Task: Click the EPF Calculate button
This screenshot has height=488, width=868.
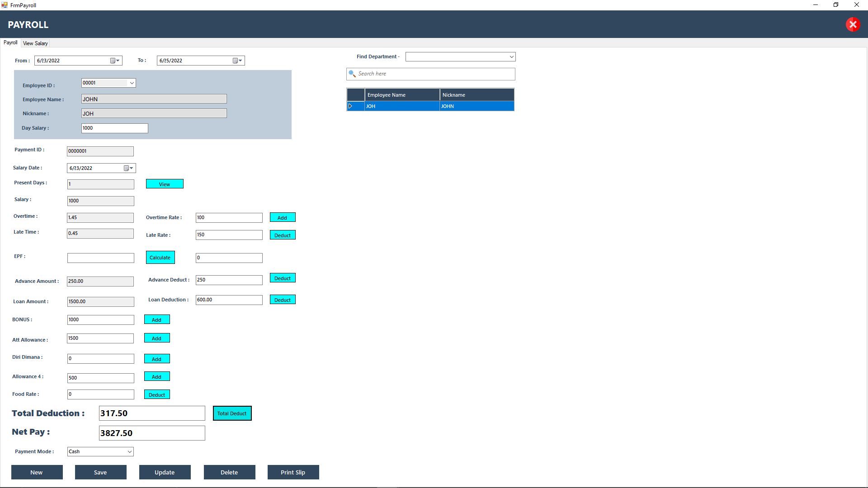Action: [160, 258]
